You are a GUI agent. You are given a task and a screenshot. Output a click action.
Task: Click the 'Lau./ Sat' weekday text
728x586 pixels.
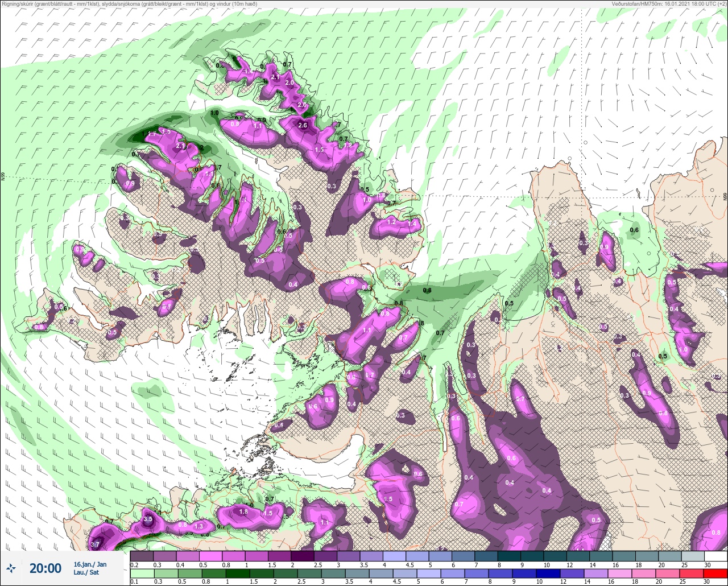click(86, 572)
